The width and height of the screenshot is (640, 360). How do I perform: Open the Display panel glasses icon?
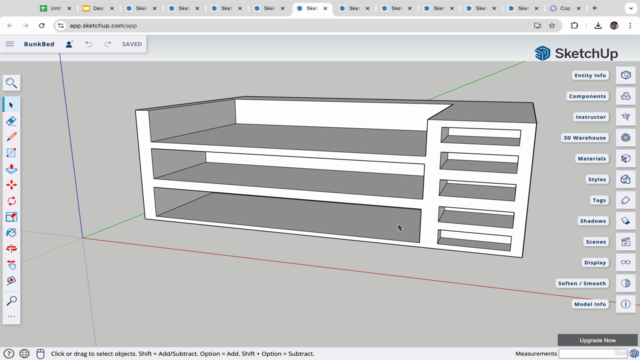pyautogui.click(x=626, y=262)
